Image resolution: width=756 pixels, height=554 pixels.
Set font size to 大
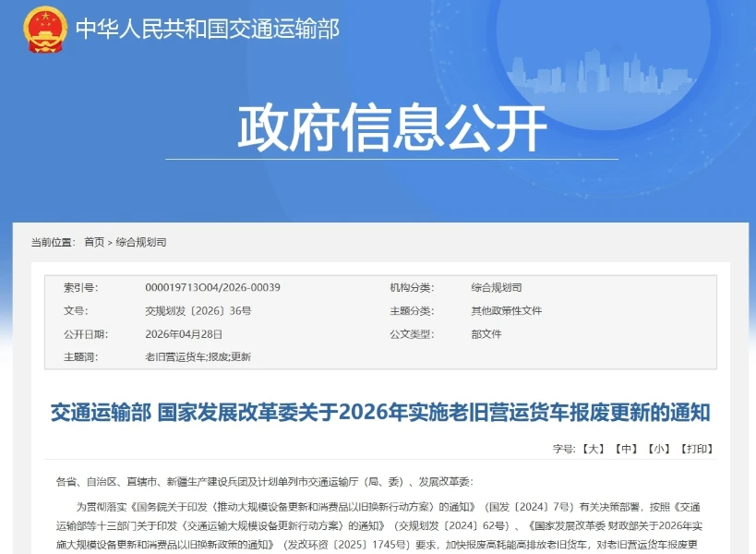[593, 449]
